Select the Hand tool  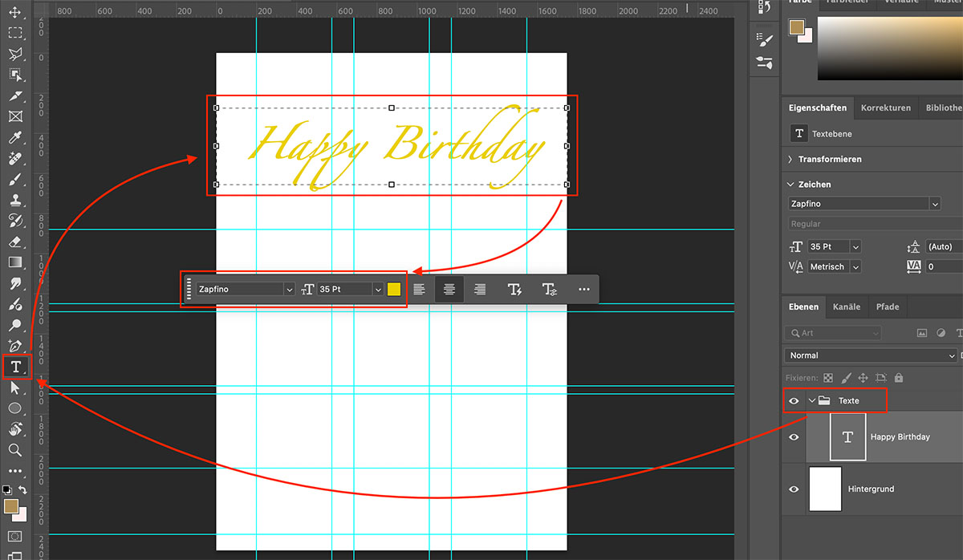[14, 429]
